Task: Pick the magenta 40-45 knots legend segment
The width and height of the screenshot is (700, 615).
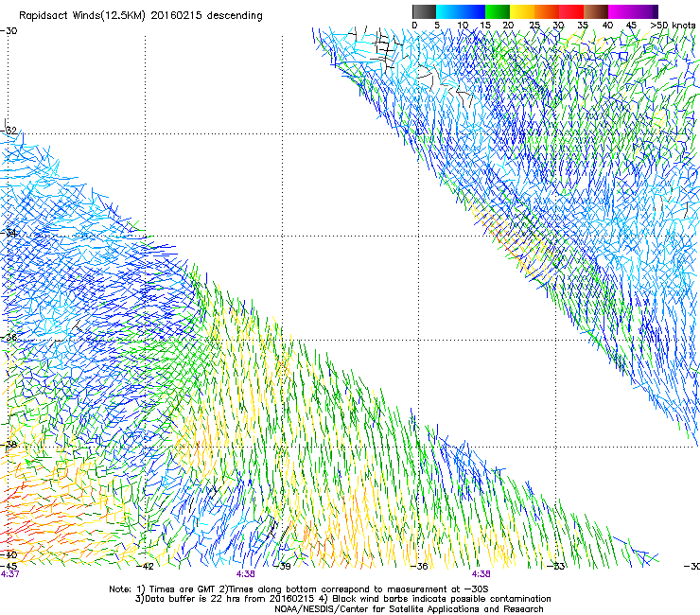Action: [621, 11]
